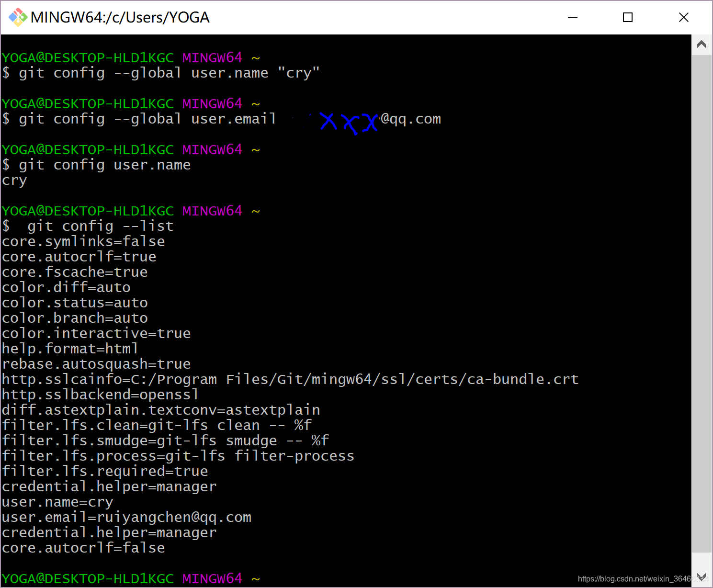The width and height of the screenshot is (713, 588).
Task: Click the rebase.autosquash=true line
Action: (x=97, y=364)
